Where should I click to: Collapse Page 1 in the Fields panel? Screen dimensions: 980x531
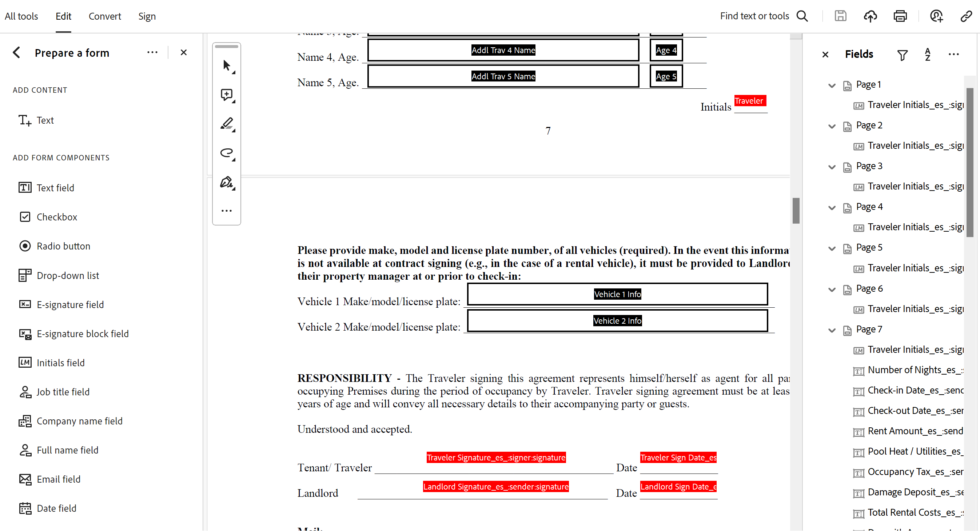[832, 85]
